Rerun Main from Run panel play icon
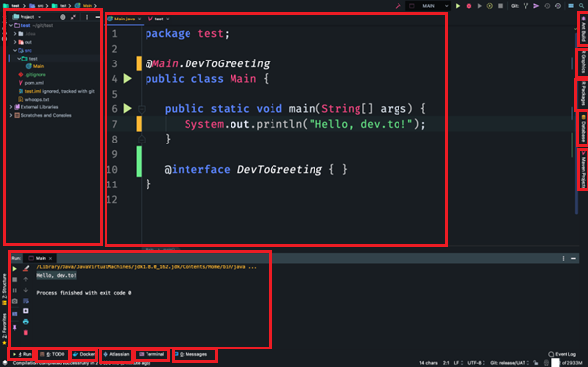588x367 pixels. point(15,269)
